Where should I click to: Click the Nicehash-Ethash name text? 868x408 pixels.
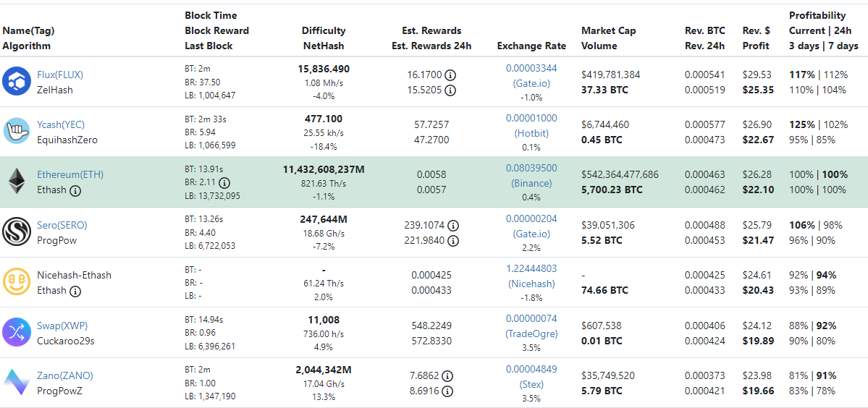point(74,275)
